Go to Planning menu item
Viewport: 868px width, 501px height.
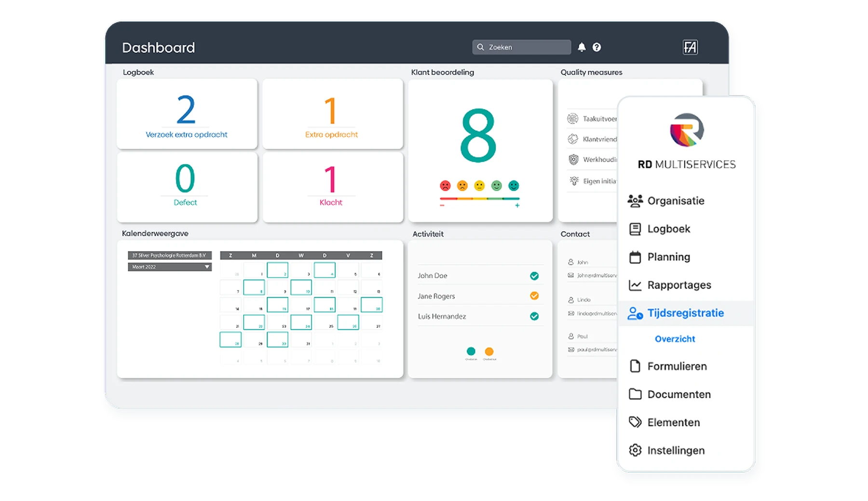[x=686, y=257]
